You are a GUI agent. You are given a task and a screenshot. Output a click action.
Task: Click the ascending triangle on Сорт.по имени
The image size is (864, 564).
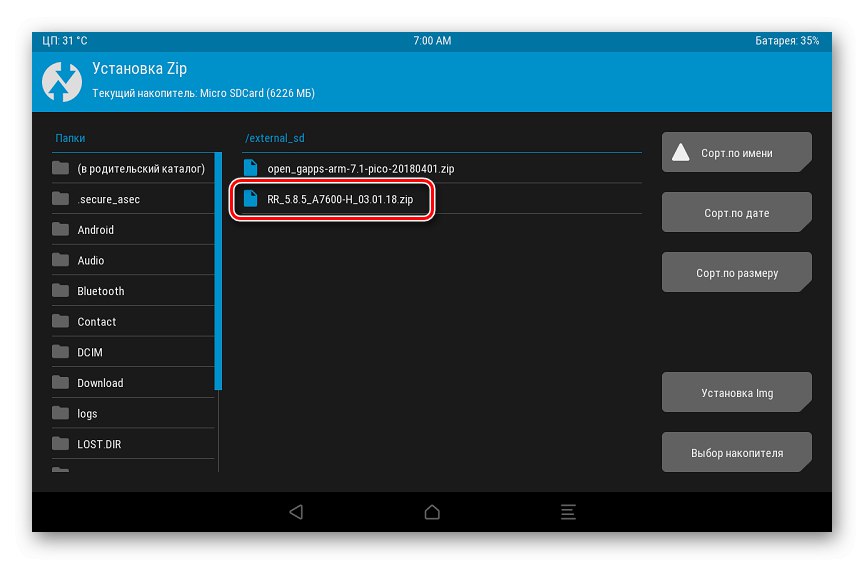681,152
